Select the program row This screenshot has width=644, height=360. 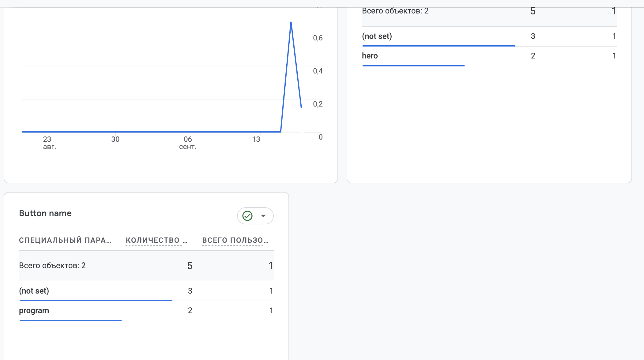click(146, 311)
